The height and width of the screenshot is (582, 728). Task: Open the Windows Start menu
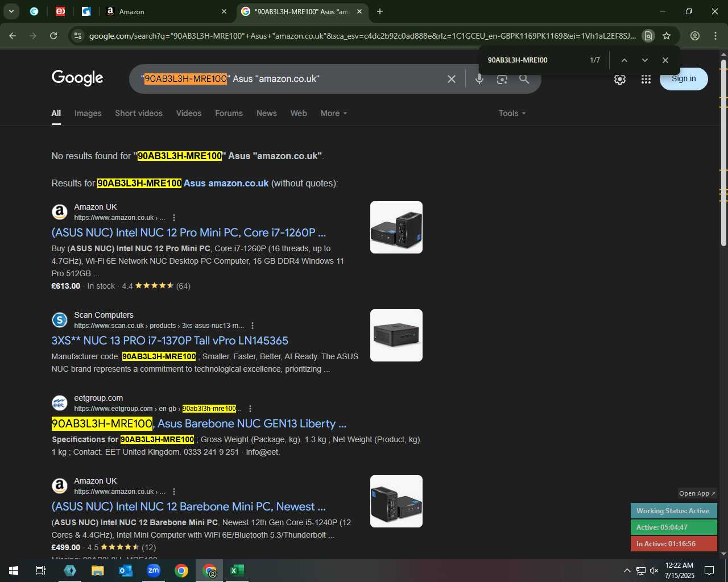pyautogui.click(x=14, y=571)
